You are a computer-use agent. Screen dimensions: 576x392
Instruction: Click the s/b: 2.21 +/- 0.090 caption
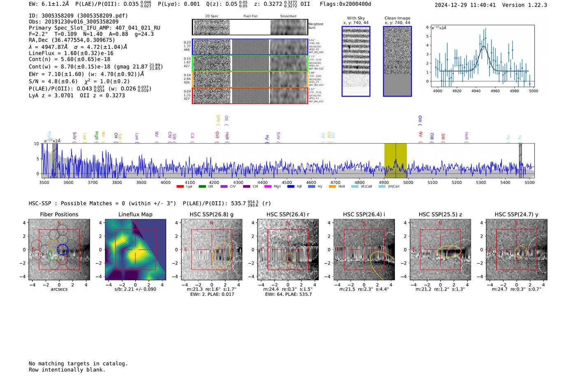point(135,289)
